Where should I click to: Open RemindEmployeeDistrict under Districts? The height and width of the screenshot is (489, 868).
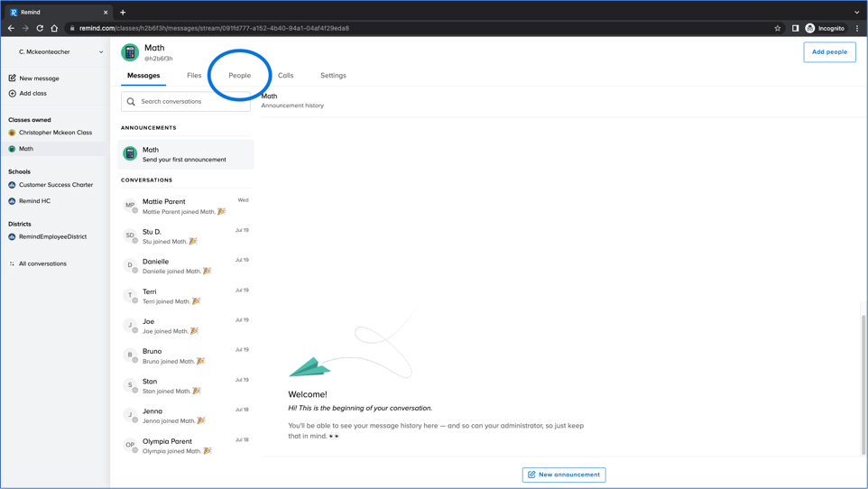point(52,236)
